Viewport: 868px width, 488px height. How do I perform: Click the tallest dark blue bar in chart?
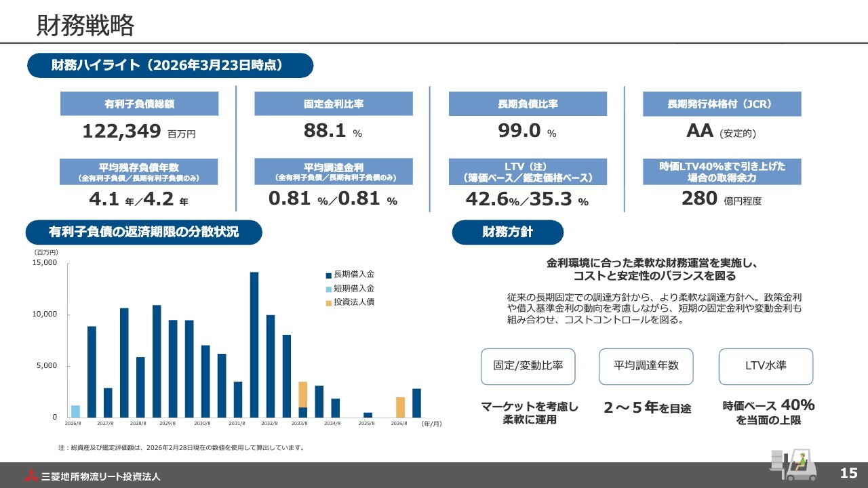(x=254, y=344)
